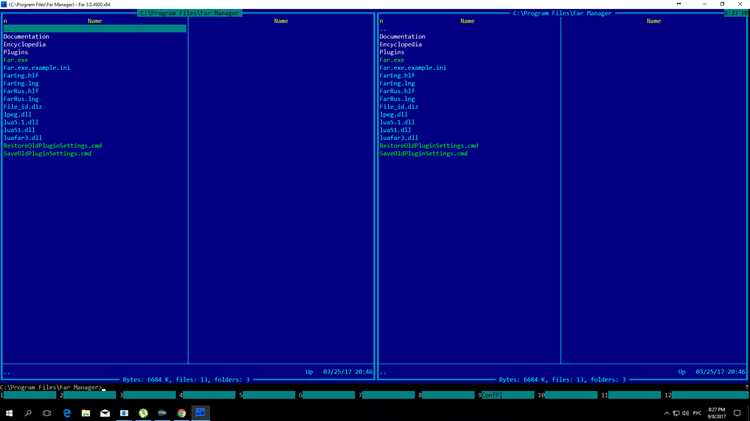Select FarEng.hlf in the right panel

coord(397,75)
